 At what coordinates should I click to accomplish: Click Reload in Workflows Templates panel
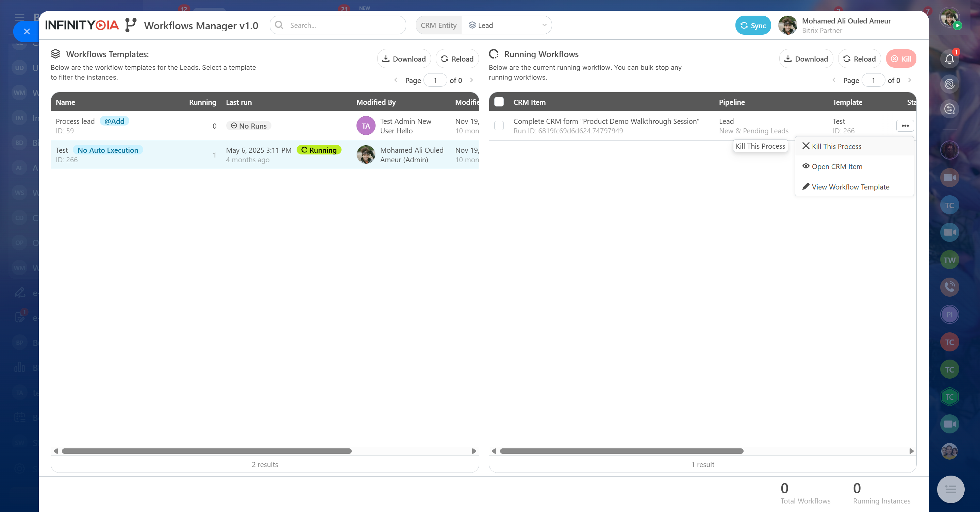(457, 59)
